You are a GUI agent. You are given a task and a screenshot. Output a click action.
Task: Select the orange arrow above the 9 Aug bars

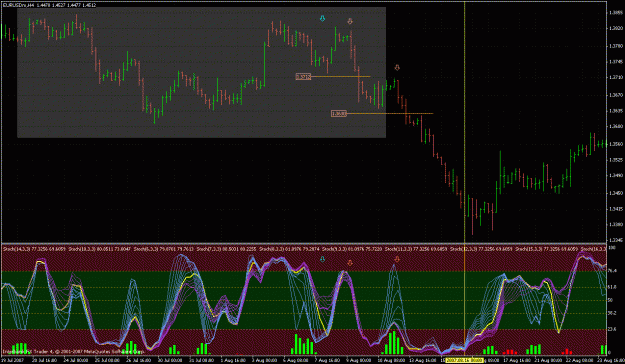[x=350, y=21]
